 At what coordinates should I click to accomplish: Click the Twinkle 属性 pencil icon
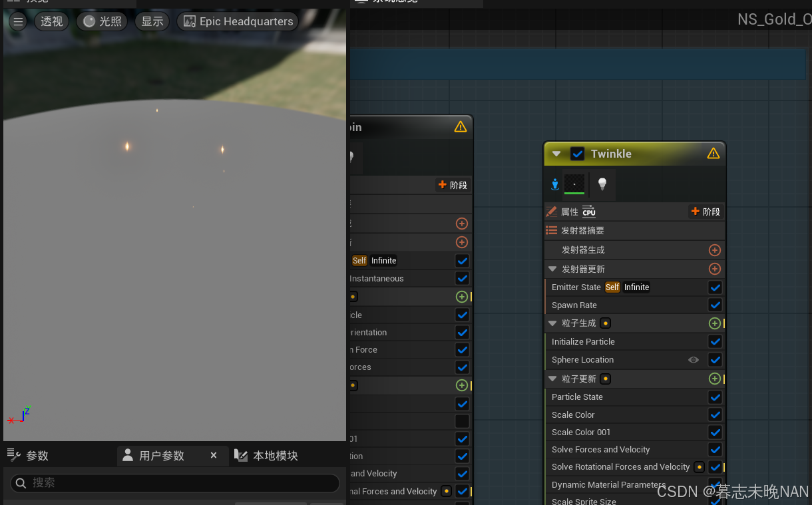click(551, 212)
